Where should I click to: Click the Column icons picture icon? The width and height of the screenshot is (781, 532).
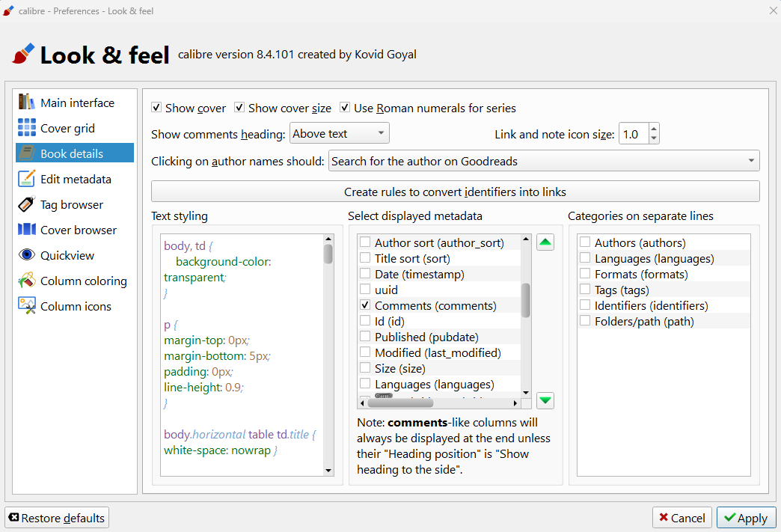[x=27, y=306]
